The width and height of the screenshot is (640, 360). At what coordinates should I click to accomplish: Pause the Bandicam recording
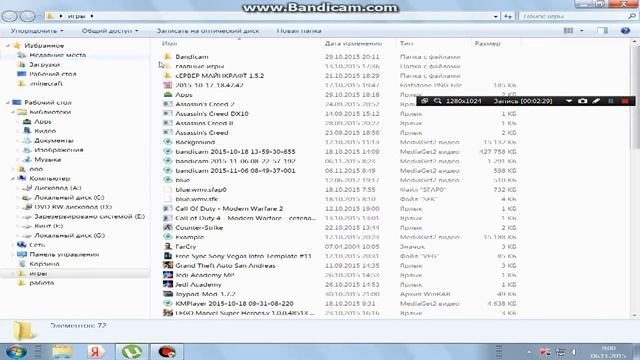(x=611, y=101)
